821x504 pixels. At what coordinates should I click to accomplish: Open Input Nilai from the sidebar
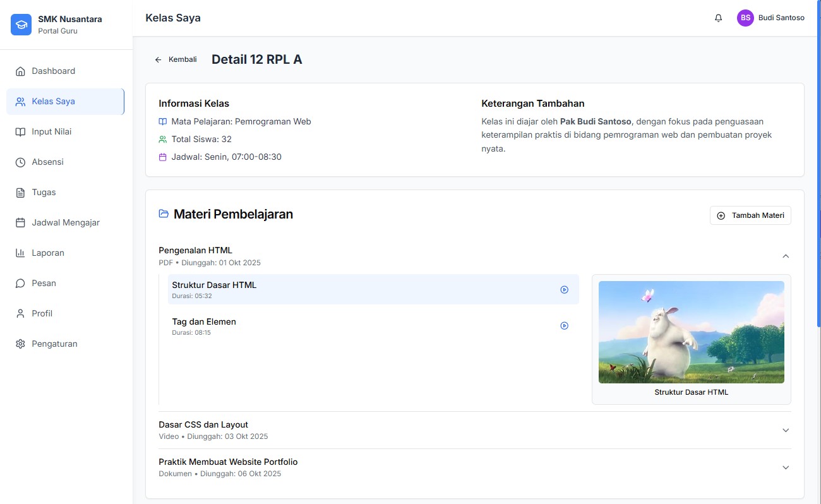pos(52,132)
